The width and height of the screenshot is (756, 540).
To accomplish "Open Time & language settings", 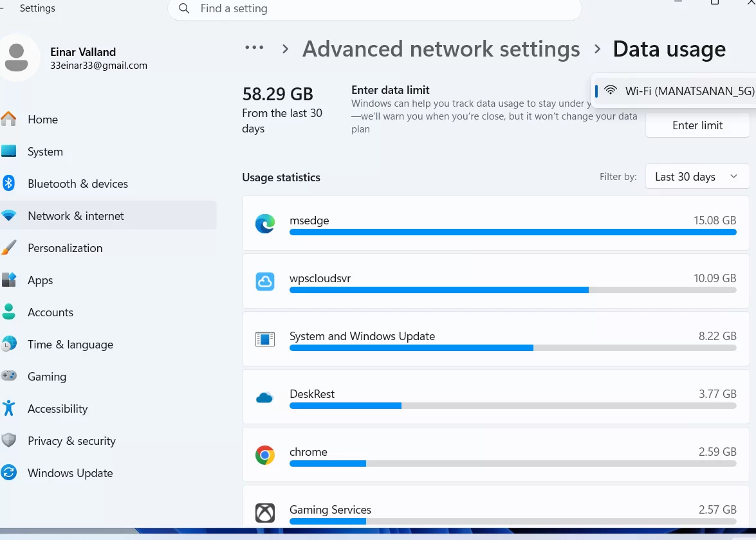I will (x=109, y=345).
